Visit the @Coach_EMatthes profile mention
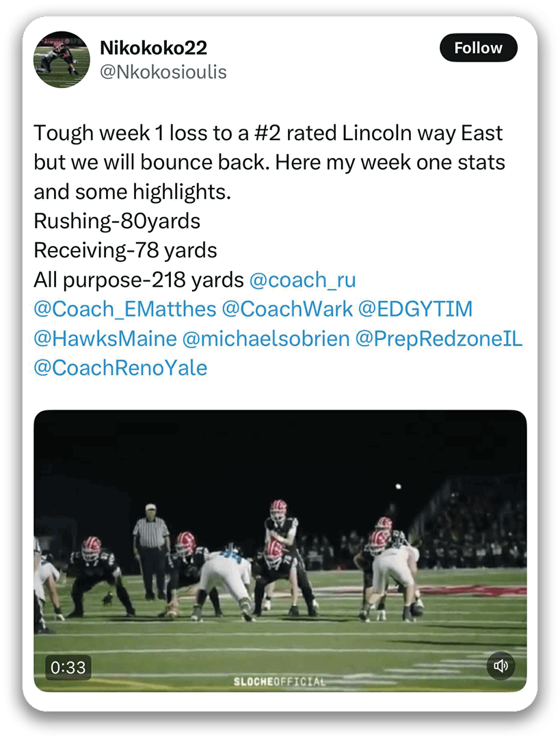 tap(124, 310)
